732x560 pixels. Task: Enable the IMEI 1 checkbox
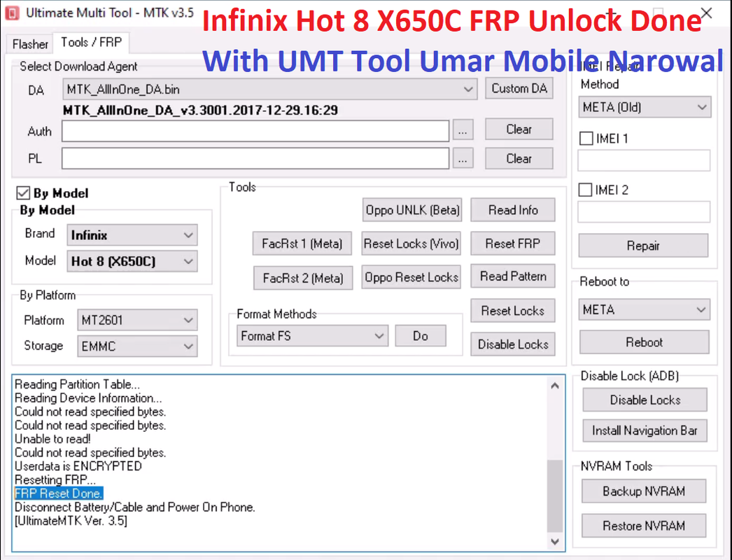586,139
